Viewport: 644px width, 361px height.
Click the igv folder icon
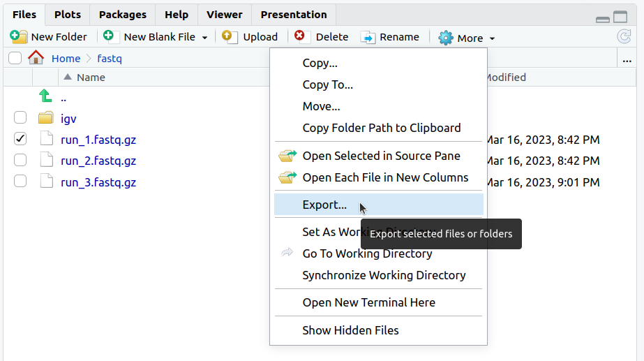pos(45,118)
